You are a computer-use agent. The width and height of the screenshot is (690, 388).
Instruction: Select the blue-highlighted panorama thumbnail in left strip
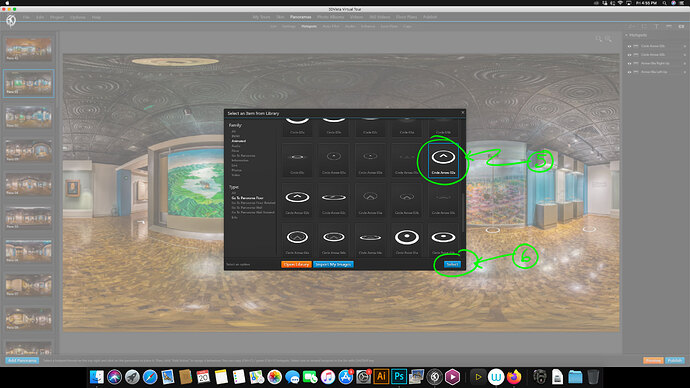pos(29,83)
